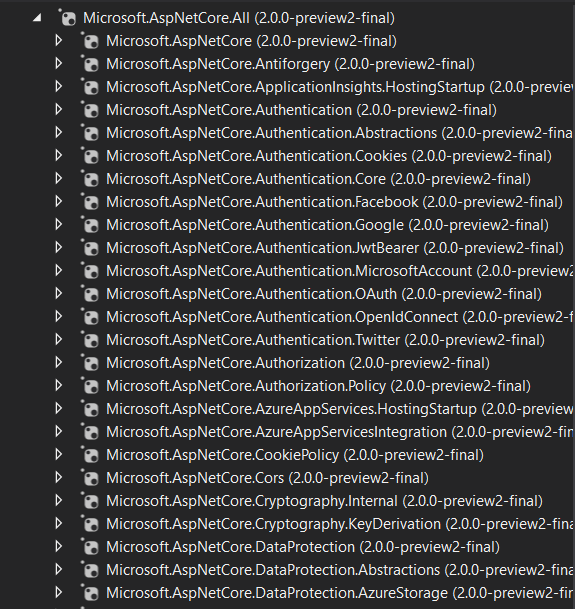Image resolution: width=575 pixels, height=609 pixels.
Task: Click the Authentication.Facebook package icon
Action: tap(90, 202)
